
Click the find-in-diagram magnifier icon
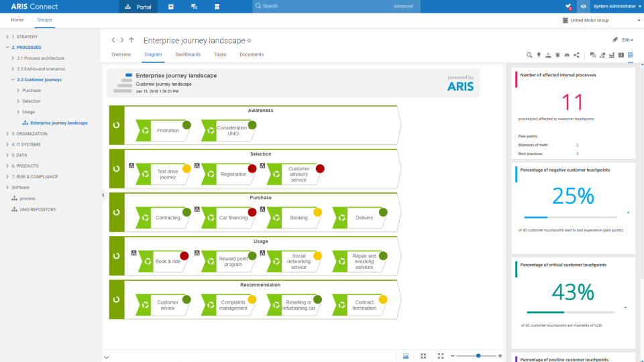click(x=529, y=55)
